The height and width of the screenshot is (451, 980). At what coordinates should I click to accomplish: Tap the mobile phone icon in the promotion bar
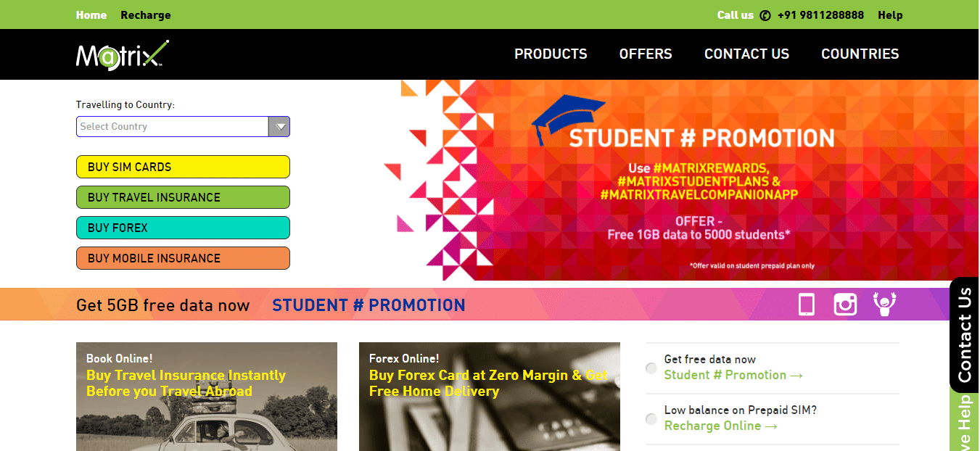point(807,305)
